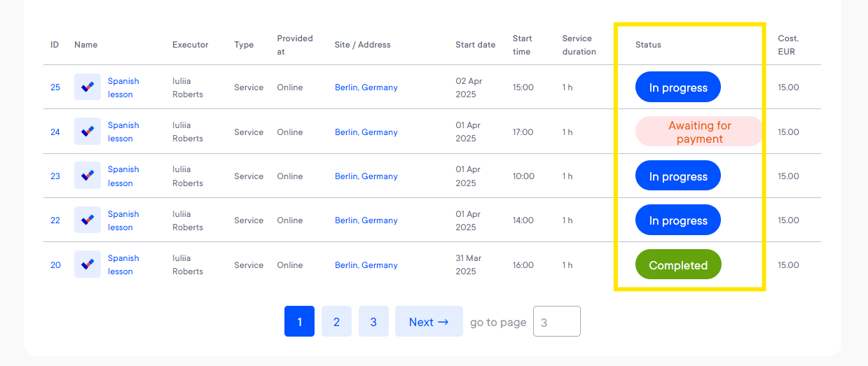Click the Completed status badge for order 20
This screenshot has height=366, width=868.
pos(678,265)
